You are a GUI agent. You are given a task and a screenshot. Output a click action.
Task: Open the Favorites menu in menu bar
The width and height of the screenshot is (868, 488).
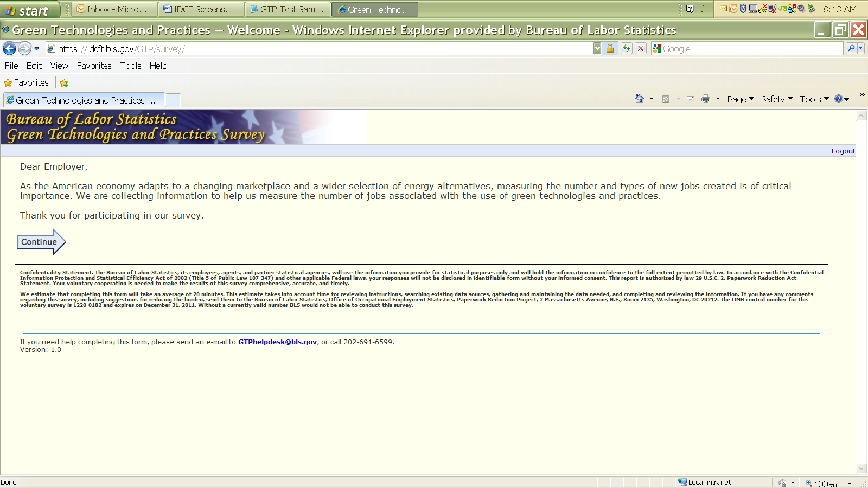click(x=94, y=66)
